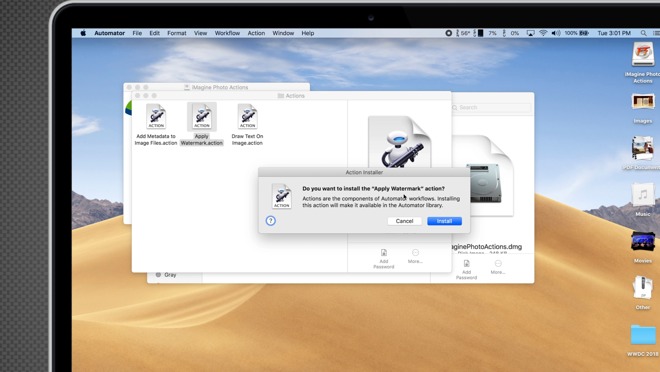Click the volume icon in menu bar

(x=556, y=33)
